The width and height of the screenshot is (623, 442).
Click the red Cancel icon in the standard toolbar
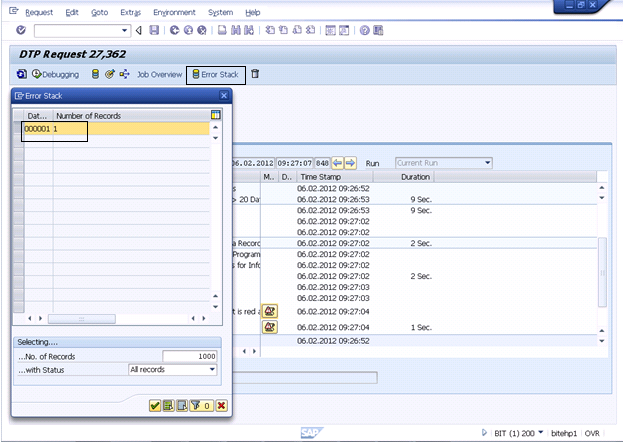[202, 30]
